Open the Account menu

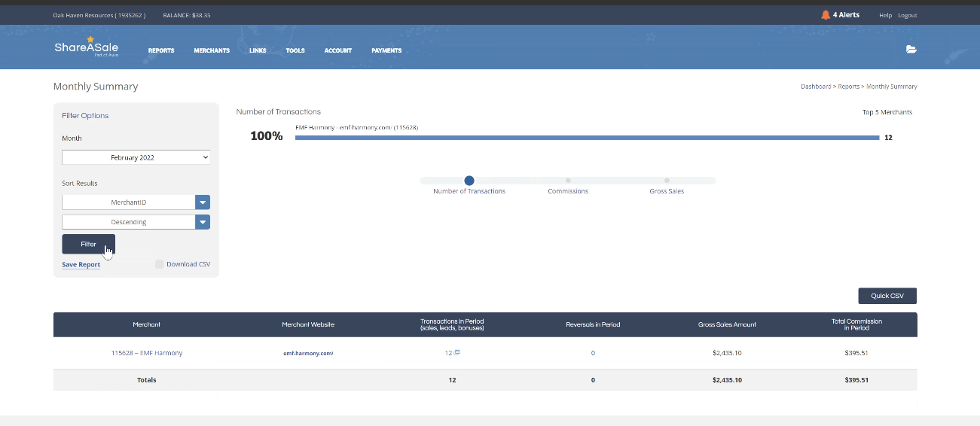coord(338,50)
